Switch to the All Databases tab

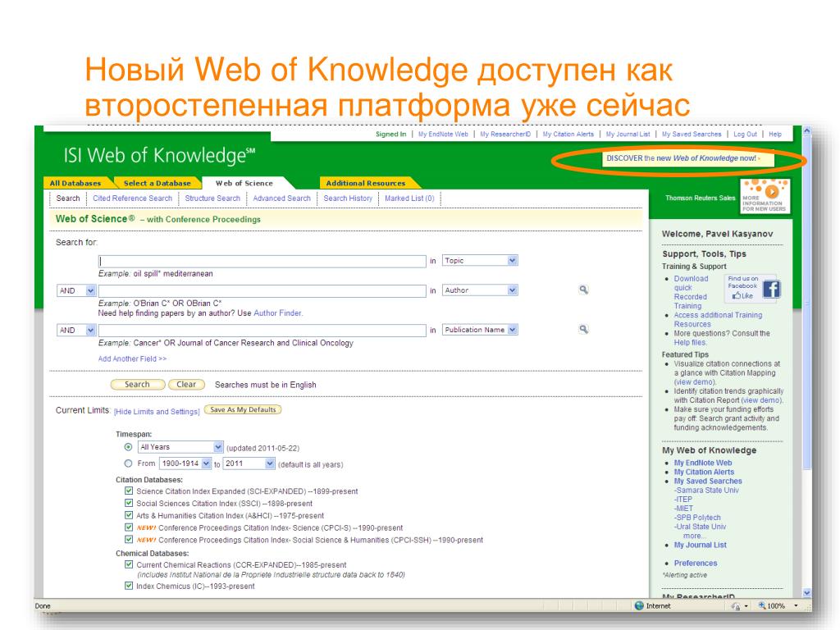click(x=75, y=183)
